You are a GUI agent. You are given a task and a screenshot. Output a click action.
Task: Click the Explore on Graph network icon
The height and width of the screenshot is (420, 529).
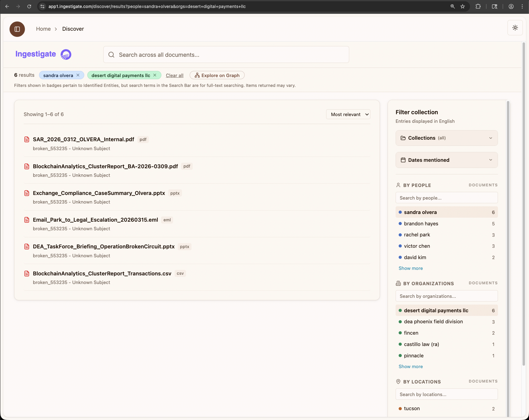[197, 75]
